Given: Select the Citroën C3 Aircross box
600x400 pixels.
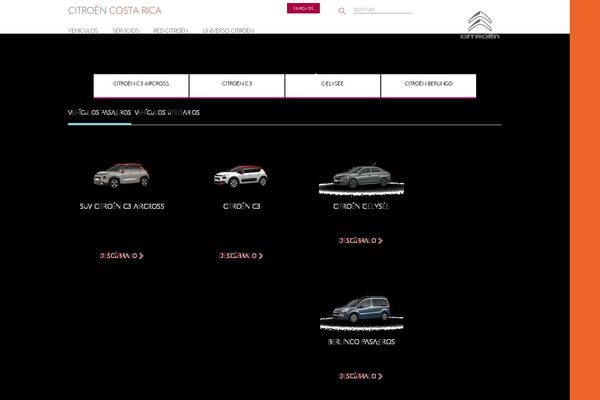Looking at the screenshot, I should click(x=141, y=86).
